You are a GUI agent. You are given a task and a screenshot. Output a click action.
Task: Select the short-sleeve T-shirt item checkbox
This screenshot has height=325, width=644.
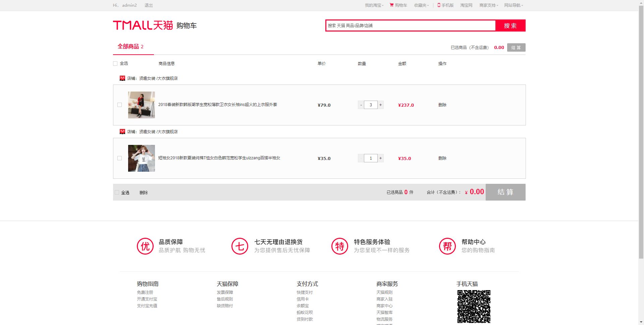[x=119, y=158]
